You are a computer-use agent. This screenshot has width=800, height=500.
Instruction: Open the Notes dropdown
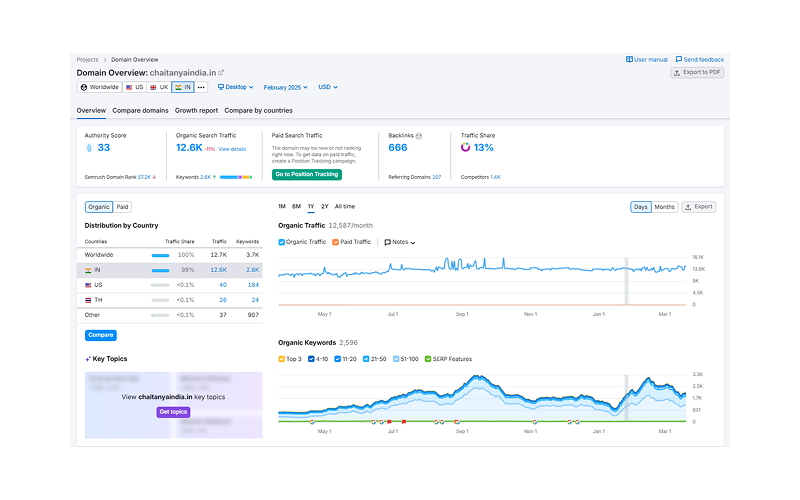tap(399, 242)
